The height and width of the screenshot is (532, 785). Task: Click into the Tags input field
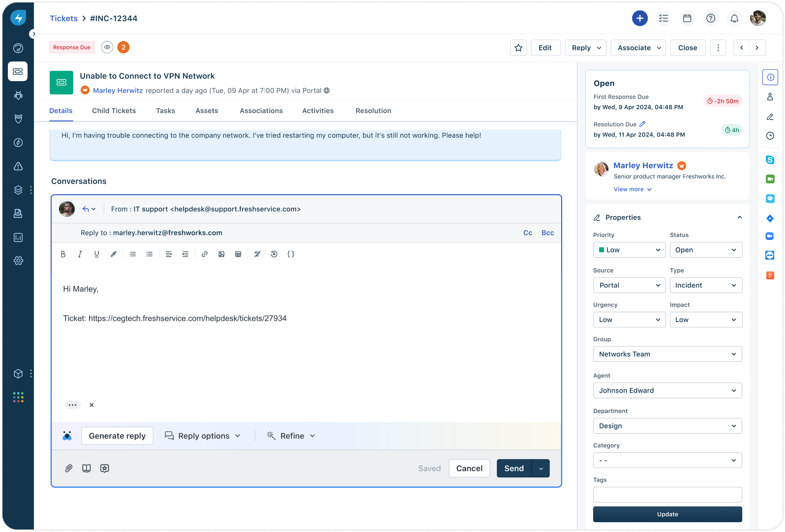[667, 494]
